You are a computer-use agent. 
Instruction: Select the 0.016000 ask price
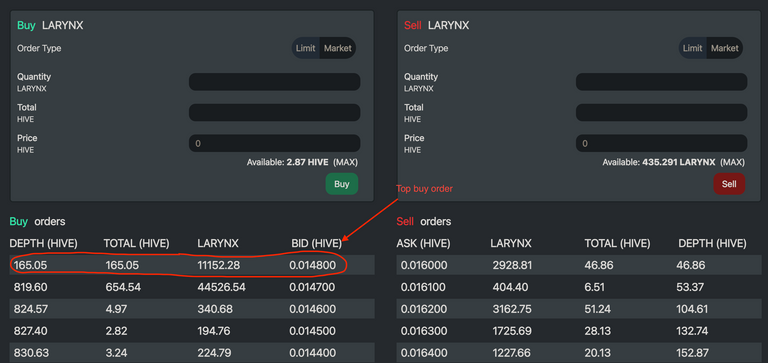(424, 266)
